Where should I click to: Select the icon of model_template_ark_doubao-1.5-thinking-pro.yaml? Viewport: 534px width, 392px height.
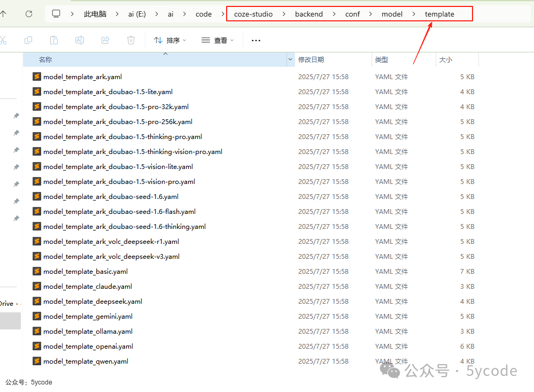[x=37, y=136]
